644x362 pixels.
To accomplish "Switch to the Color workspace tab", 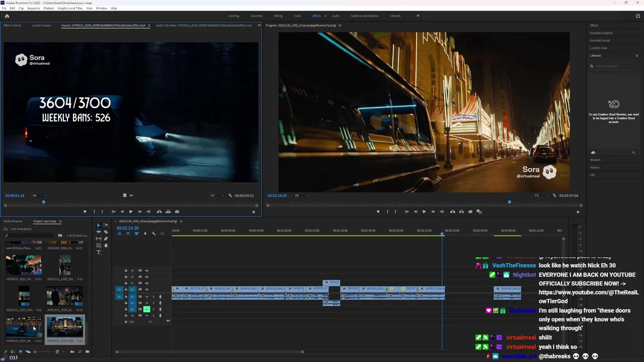I will click(297, 16).
